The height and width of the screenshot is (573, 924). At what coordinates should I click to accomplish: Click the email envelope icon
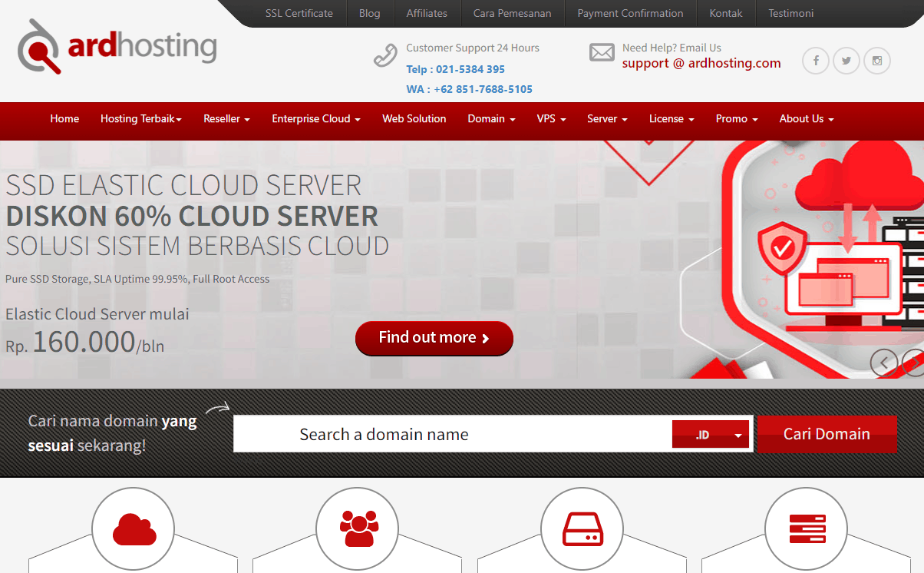602,53
